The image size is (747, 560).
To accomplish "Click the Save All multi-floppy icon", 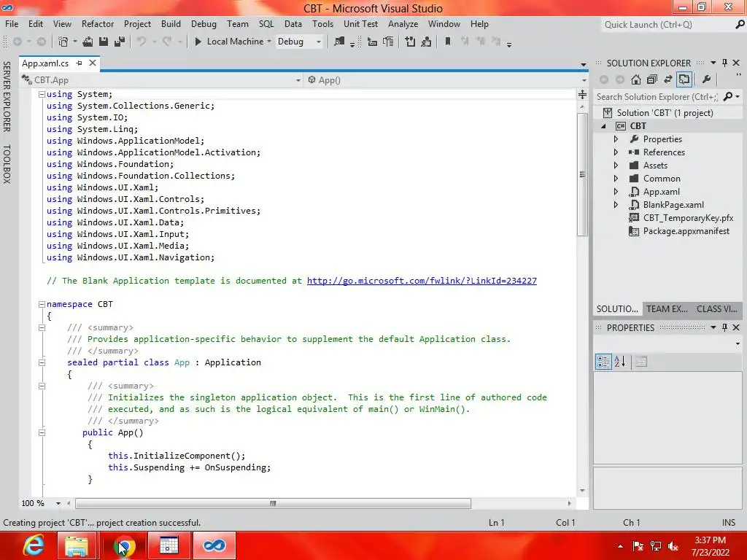I will [x=120, y=42].
